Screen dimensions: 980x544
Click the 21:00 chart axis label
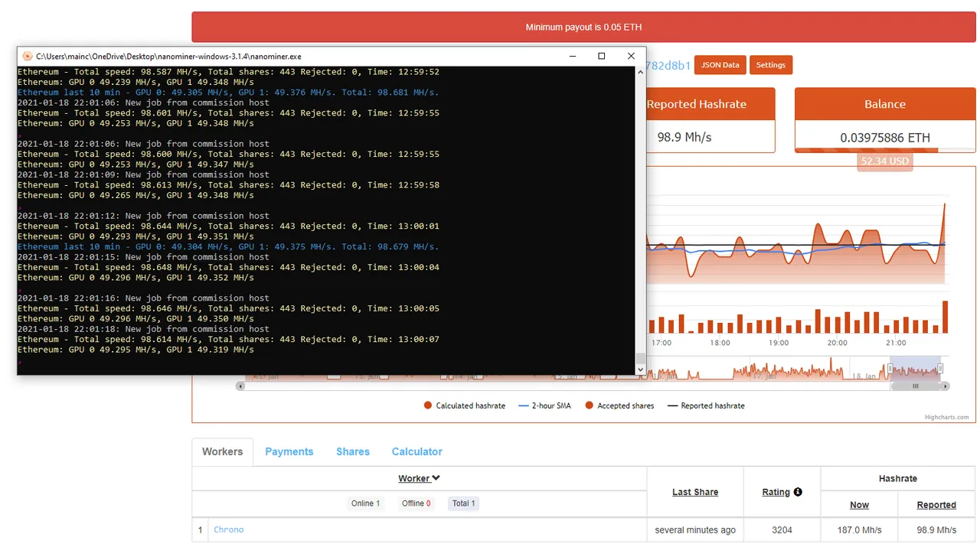point(896,343)
